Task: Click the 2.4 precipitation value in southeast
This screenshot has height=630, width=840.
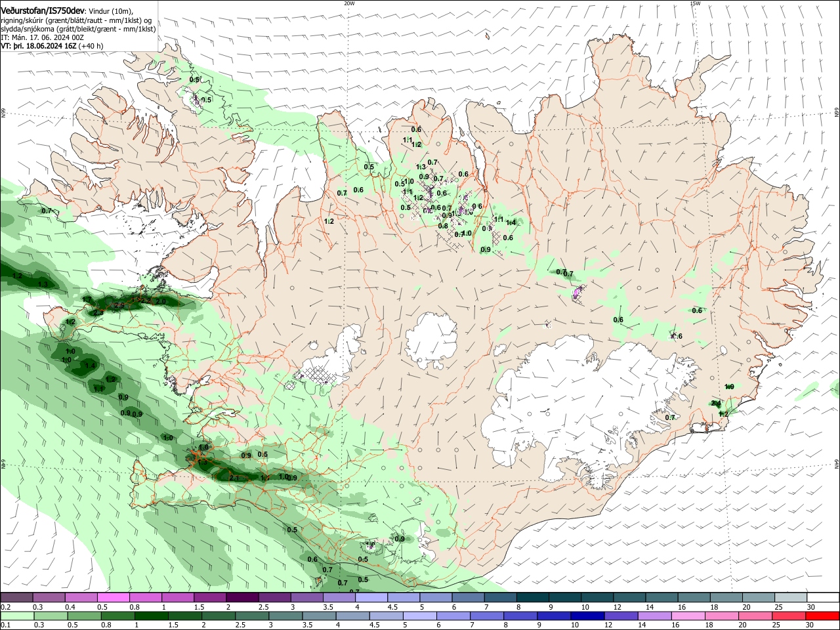Action: point(716,404)
